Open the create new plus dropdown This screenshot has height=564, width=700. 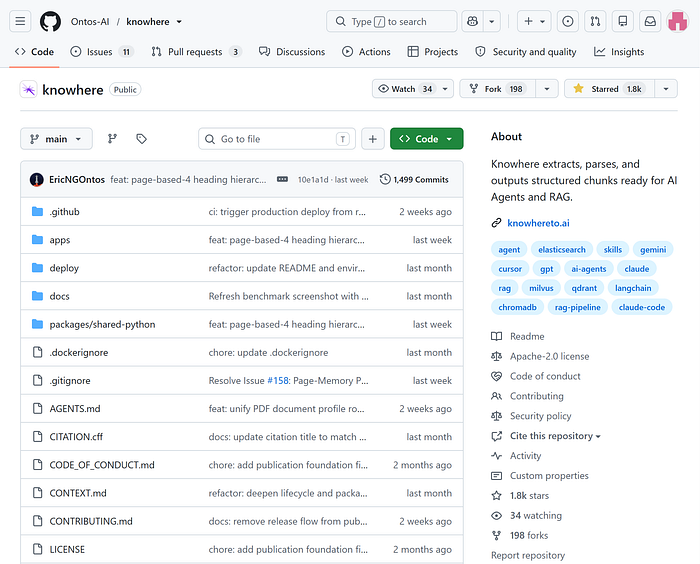[534, 21]
